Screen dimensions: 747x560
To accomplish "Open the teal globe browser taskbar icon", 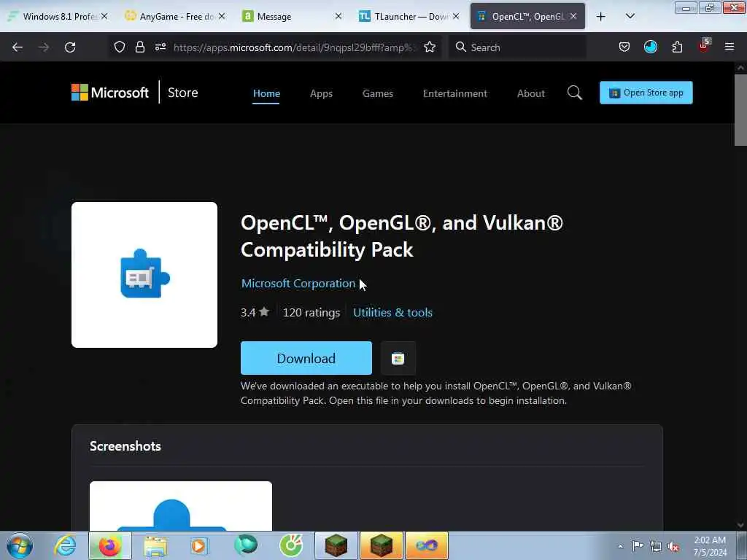I will [245, 545].
